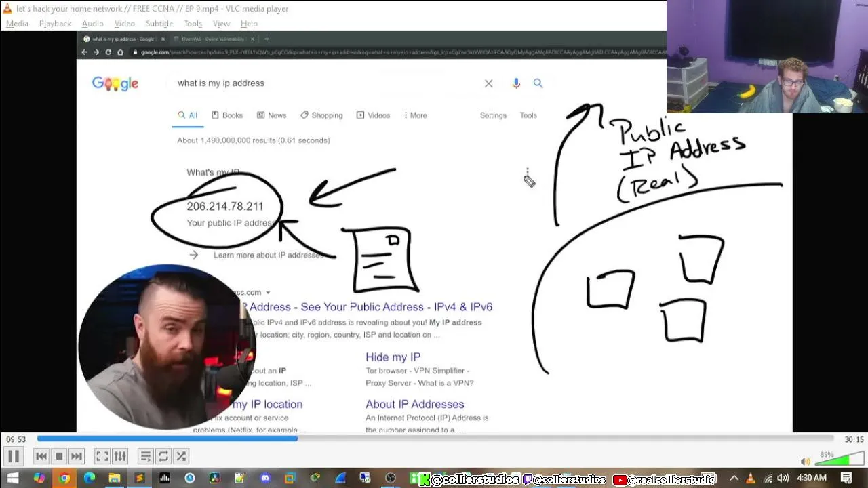The image size is (868, 488).
Task: Open the VMware icon in the taskbar
Action: (290, 479)
